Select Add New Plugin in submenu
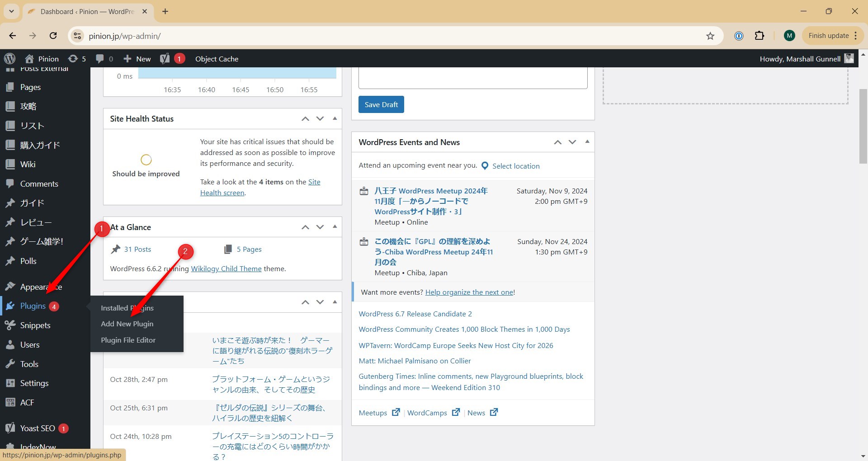Viewport: 868px width, 461px height. pos(127,324)
